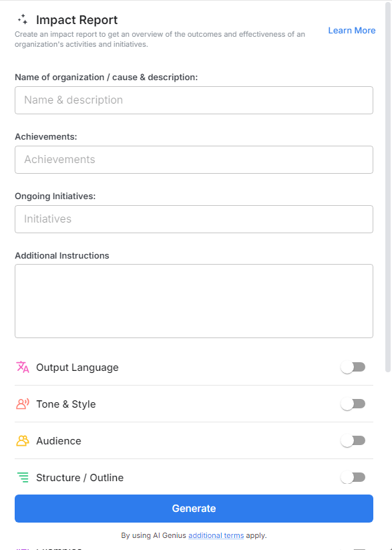
Task: Click the Tone & Style speaking-person icon
Action: coord(21,404)
